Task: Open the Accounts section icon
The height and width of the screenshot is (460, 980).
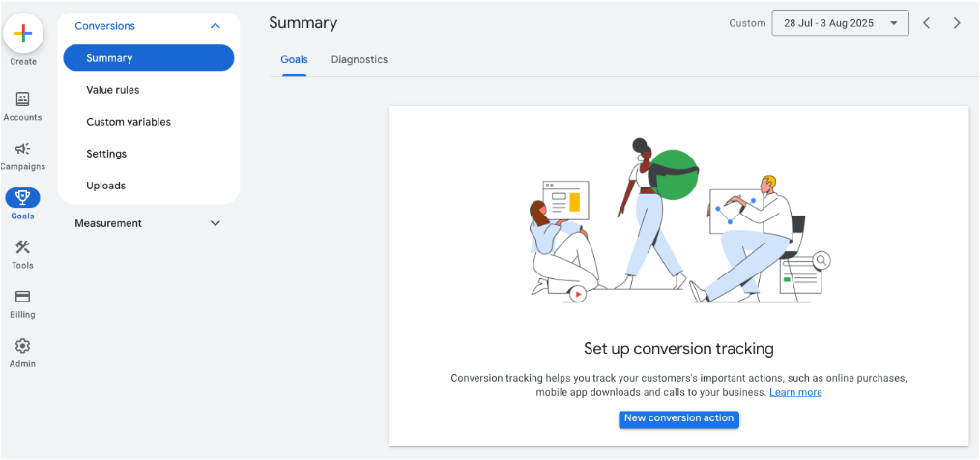Action: [22, 99]
